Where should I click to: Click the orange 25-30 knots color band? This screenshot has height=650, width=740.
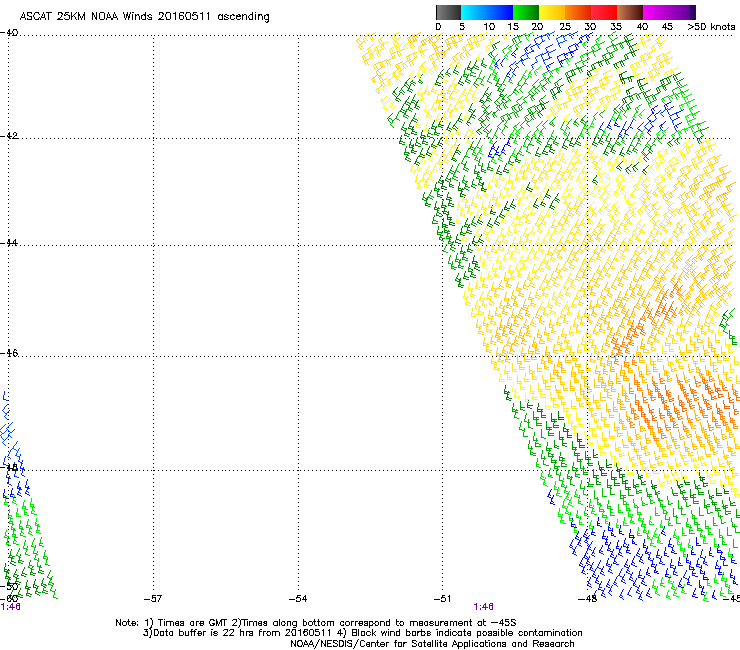(578, 12)
